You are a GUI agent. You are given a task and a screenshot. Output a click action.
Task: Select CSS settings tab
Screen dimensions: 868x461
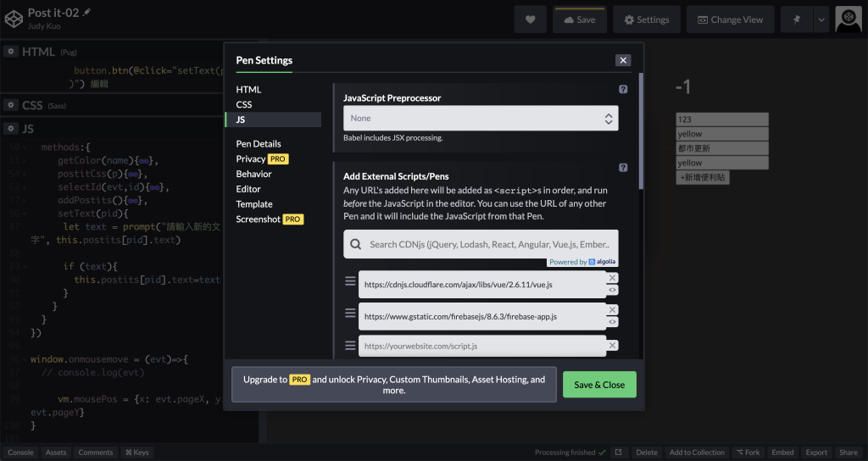click(243, 104)
